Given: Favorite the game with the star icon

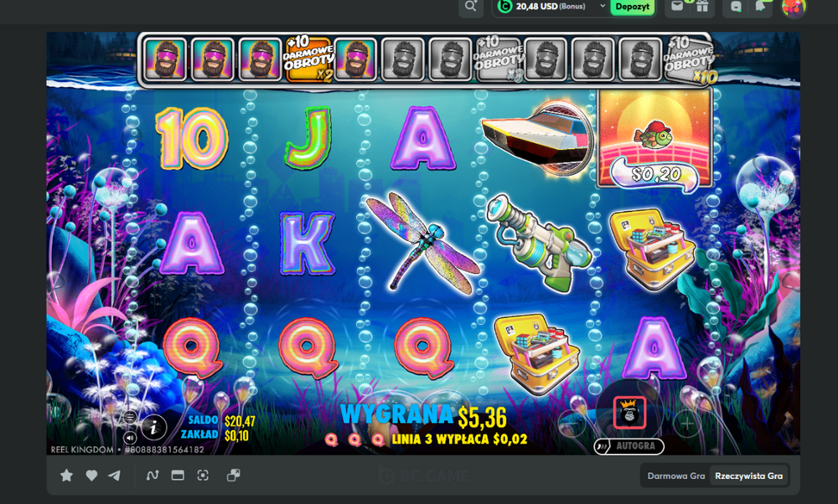Looking at the screenshot, I should [x=67, y=476].
